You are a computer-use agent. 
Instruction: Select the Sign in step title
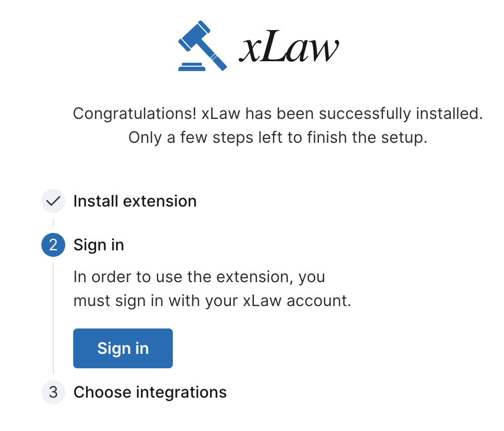[x=99, y=245]
